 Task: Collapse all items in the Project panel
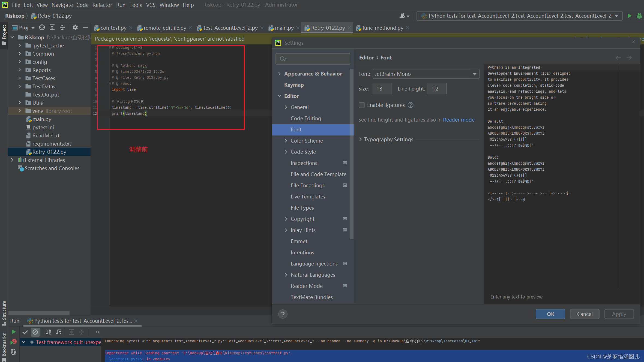tap(62, 27)
